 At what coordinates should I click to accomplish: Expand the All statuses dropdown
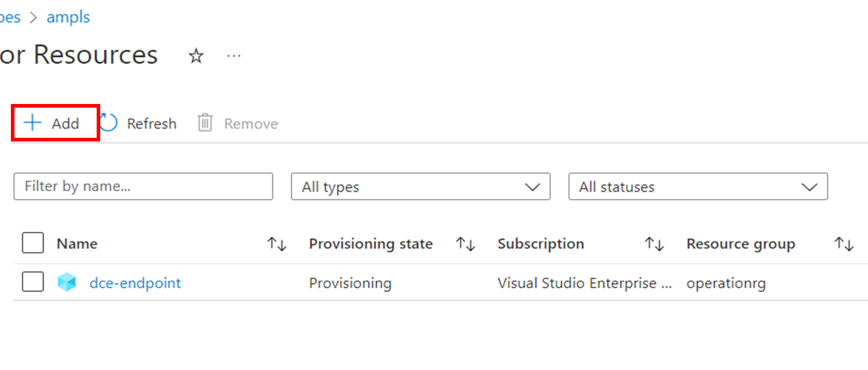698,187
